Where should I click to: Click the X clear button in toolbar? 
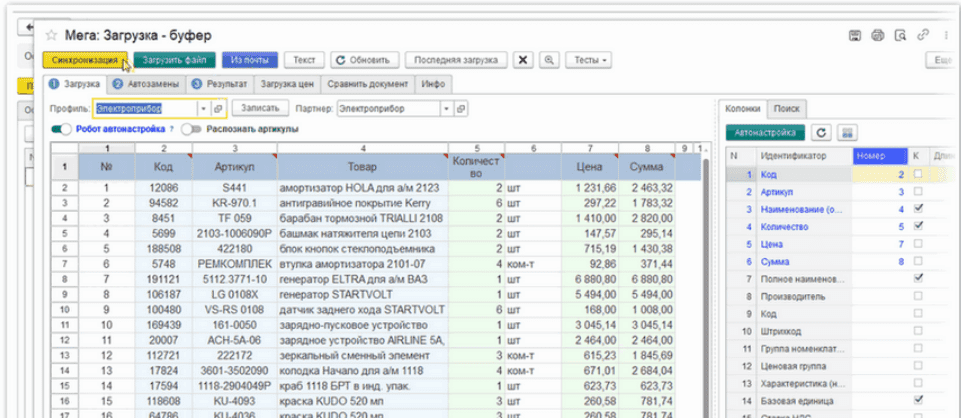523,60
